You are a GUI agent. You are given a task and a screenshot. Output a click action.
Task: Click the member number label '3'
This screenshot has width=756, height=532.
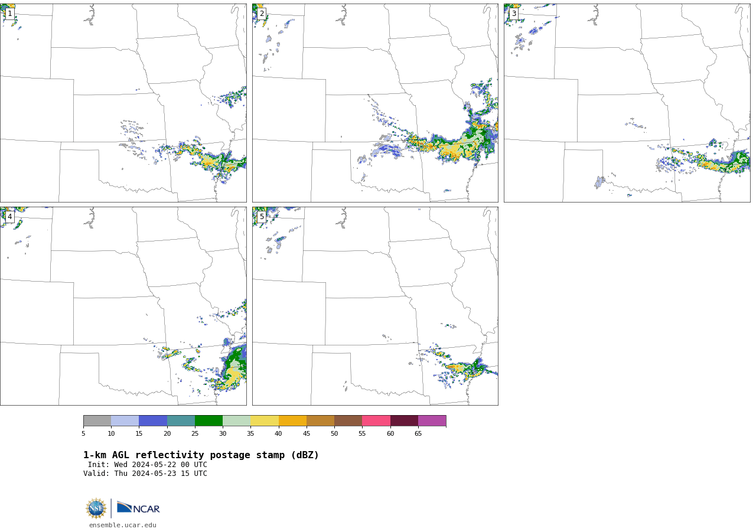pos(513,14)
